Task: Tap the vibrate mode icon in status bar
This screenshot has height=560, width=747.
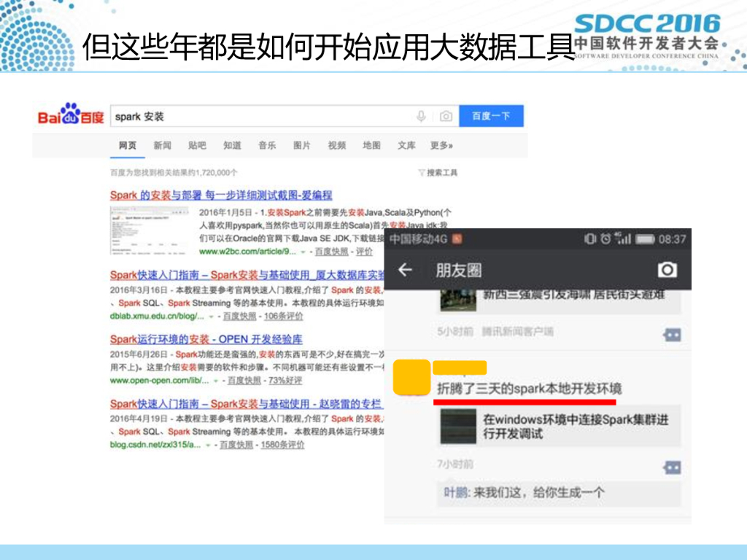Action: click(x=590, y=238)
